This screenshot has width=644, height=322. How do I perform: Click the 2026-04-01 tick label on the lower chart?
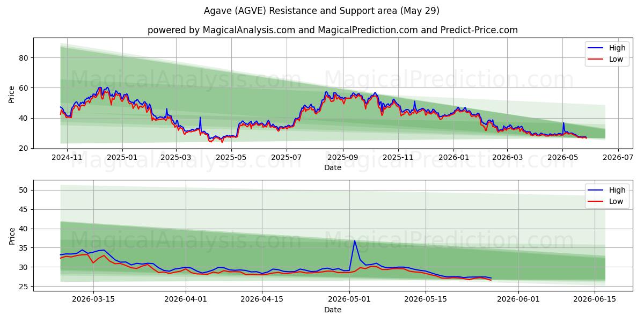pyautogui.click(x=186, y=300)
